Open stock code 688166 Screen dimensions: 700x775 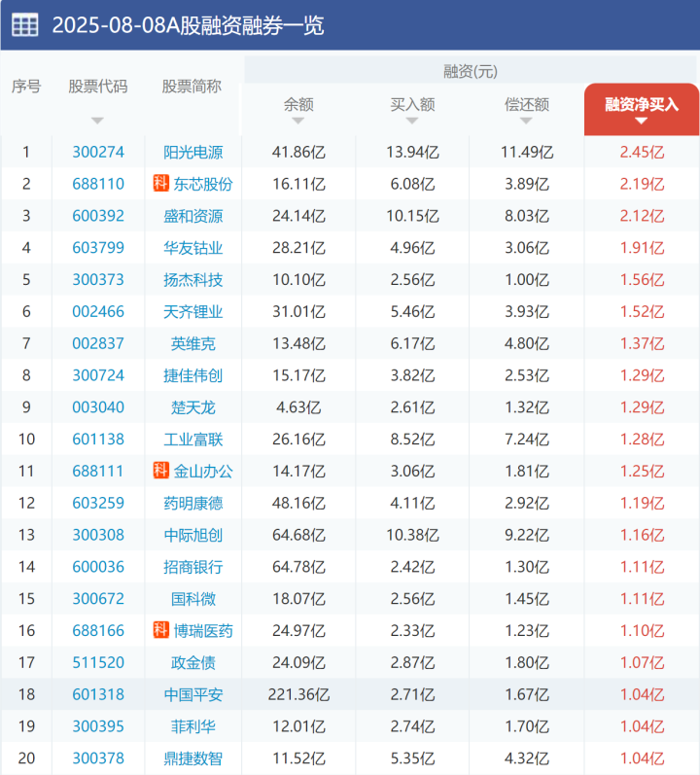click(98, 631)
